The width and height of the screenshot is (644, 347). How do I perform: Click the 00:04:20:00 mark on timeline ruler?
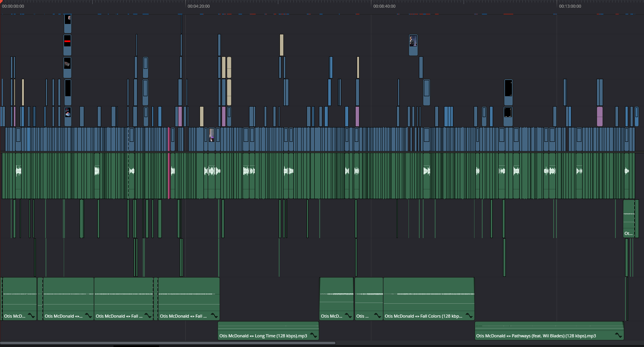point(186,7)
